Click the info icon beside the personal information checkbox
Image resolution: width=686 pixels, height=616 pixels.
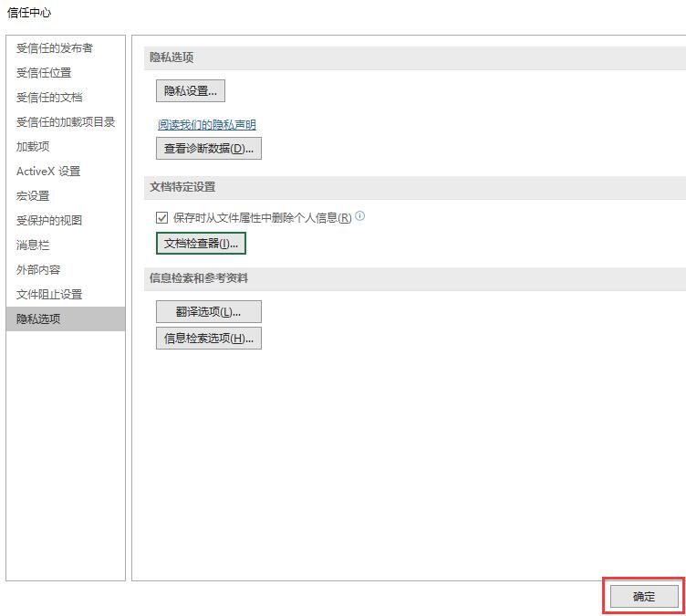click(360, 217)
